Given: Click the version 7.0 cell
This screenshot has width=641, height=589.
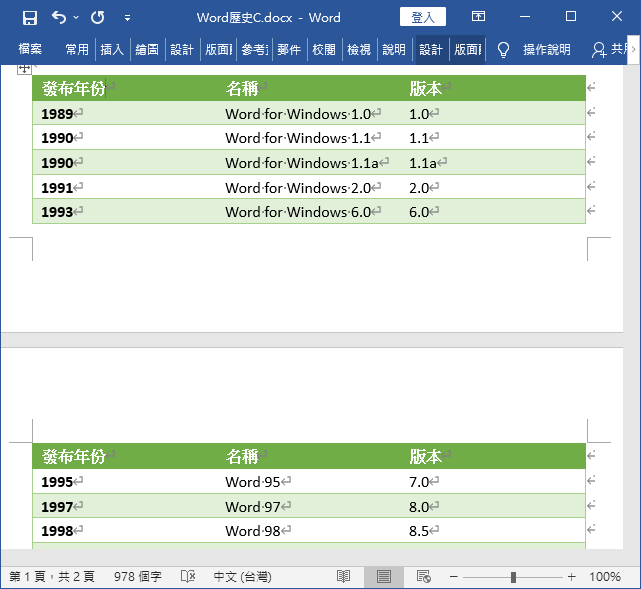Looking at the screenshot, I should [x=419, y=482].
